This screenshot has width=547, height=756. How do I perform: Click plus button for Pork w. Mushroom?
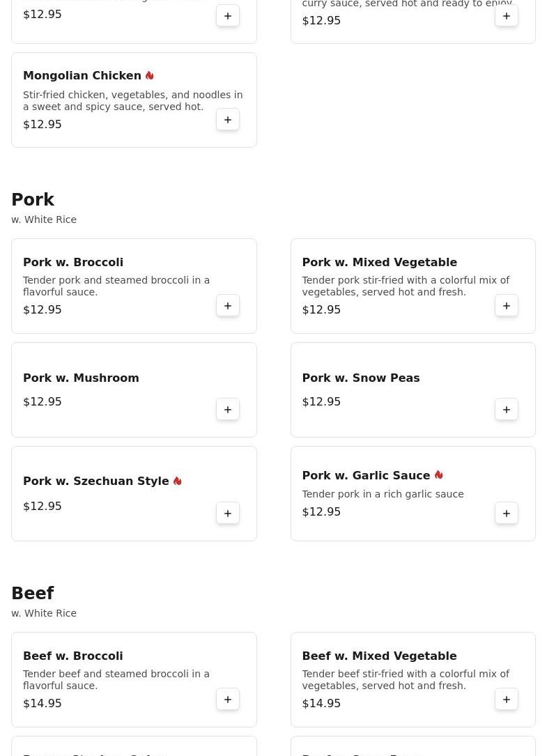click(x=228, y=410)
